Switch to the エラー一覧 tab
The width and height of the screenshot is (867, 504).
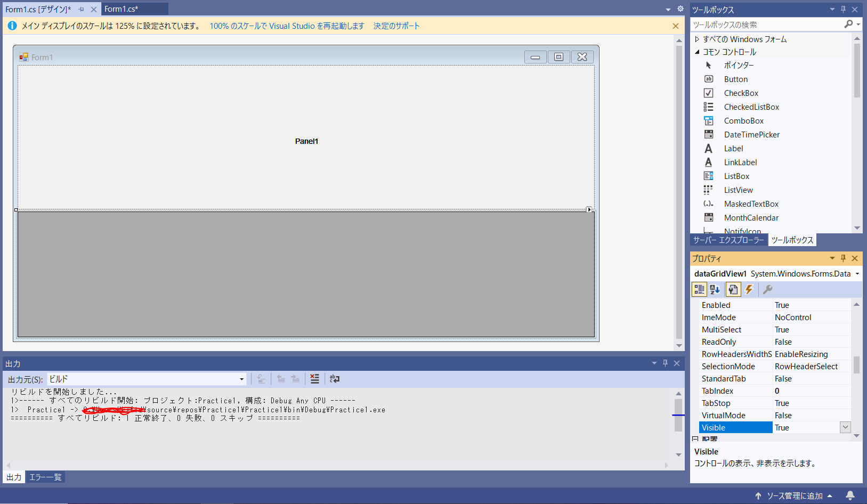click(x=45, y=477)
